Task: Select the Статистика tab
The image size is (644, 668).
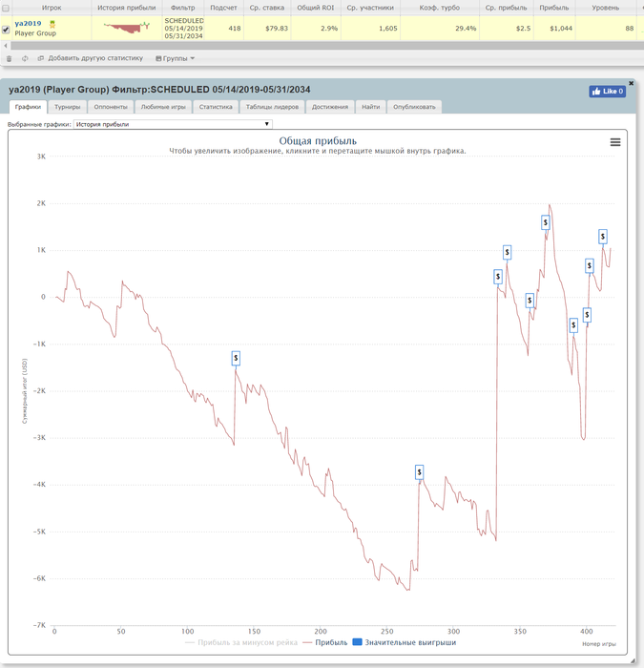Action: 216,107
